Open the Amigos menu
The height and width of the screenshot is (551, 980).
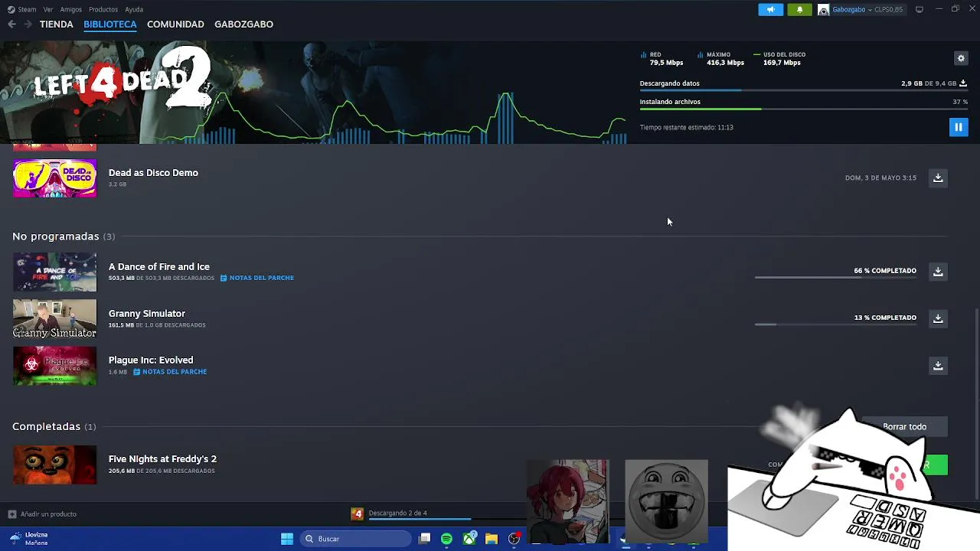tap(71, 9)
